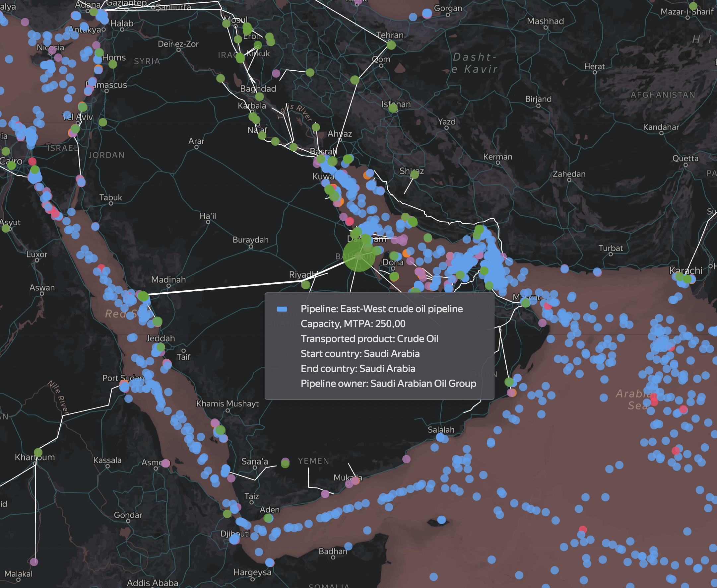Select the green marker beside Jeddah label
717x588 pixels.
coord(161,347)
